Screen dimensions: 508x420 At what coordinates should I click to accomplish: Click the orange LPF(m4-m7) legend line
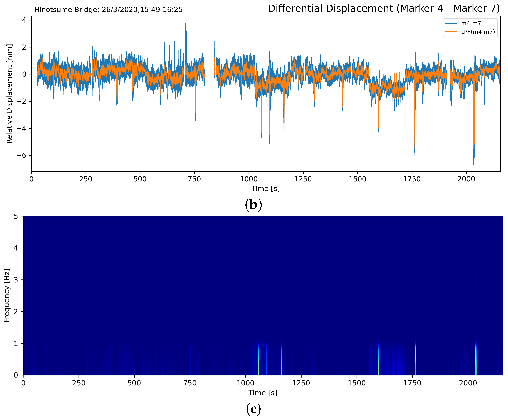click(451, 32)
